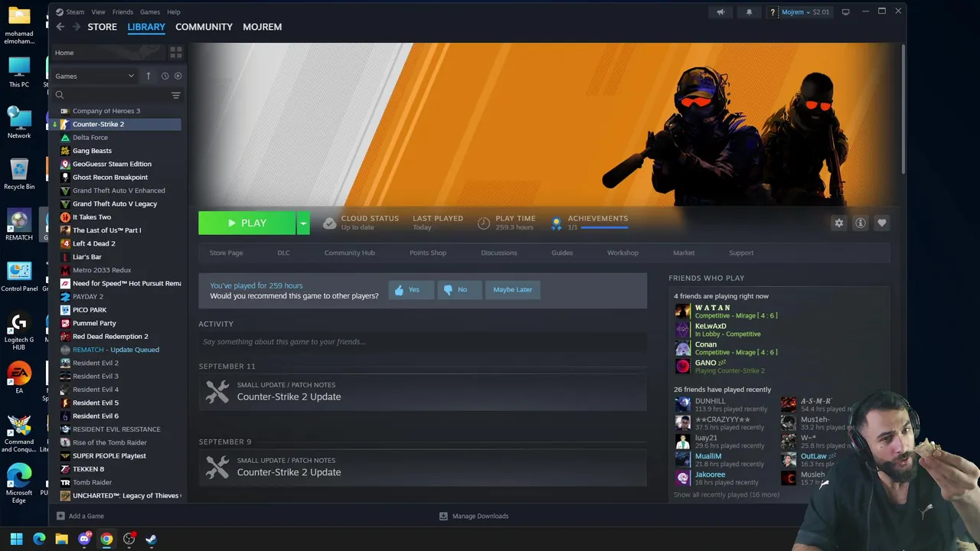Switch to Big Picture mode icon
The image size is (980, 551).
pos(845,12)
